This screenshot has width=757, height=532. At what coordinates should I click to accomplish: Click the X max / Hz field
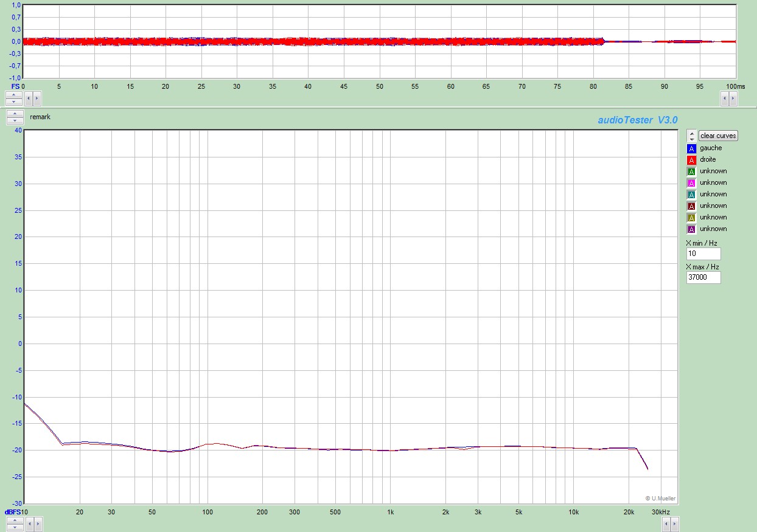pos(703,277)
